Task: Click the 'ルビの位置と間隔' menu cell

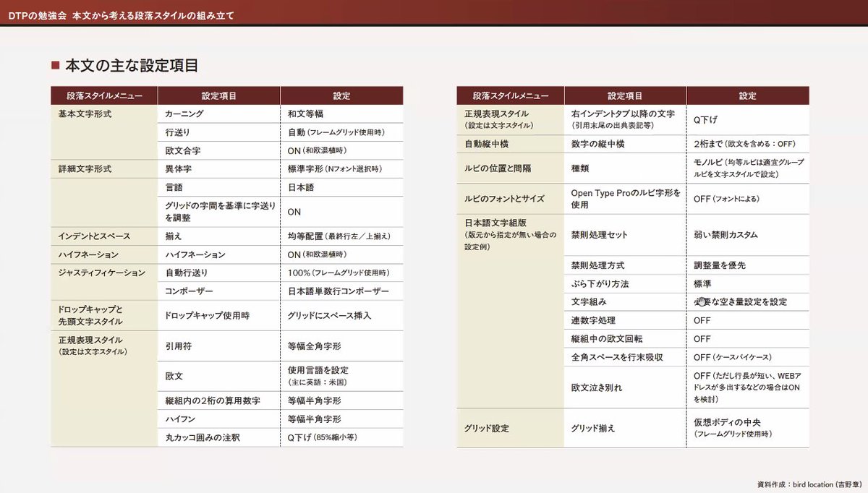Action: point(498,168)
